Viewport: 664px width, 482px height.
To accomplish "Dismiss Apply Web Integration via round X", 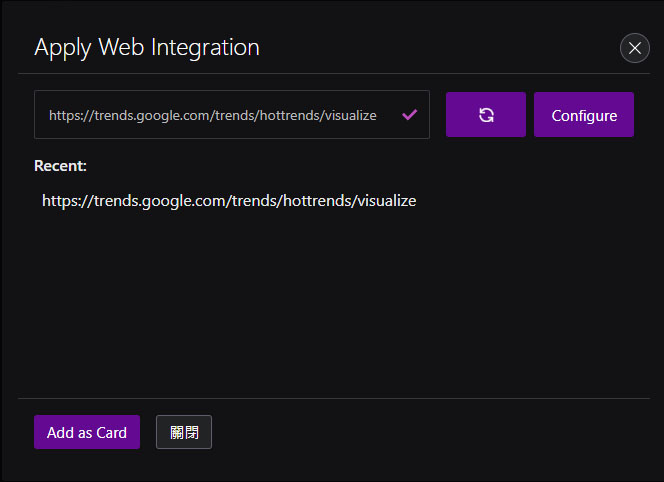I will [634, 48].
